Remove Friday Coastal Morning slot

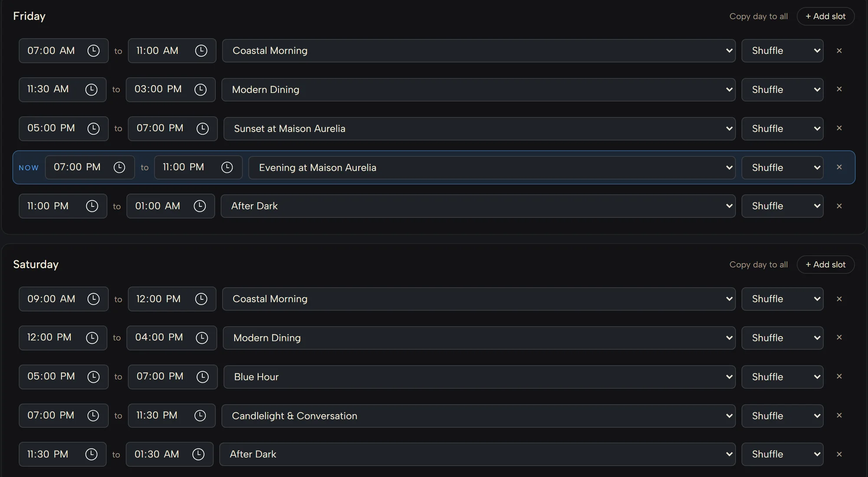(x=839, y=51)
